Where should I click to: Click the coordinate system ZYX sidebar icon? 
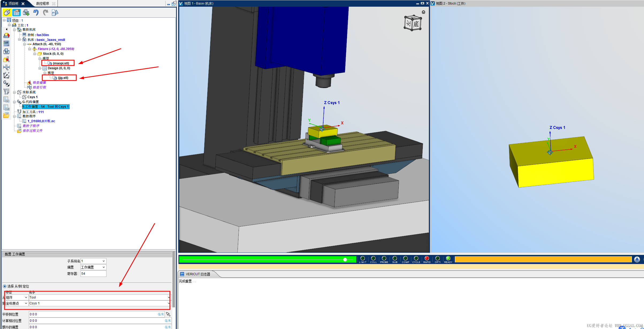[x=6, y=75]
